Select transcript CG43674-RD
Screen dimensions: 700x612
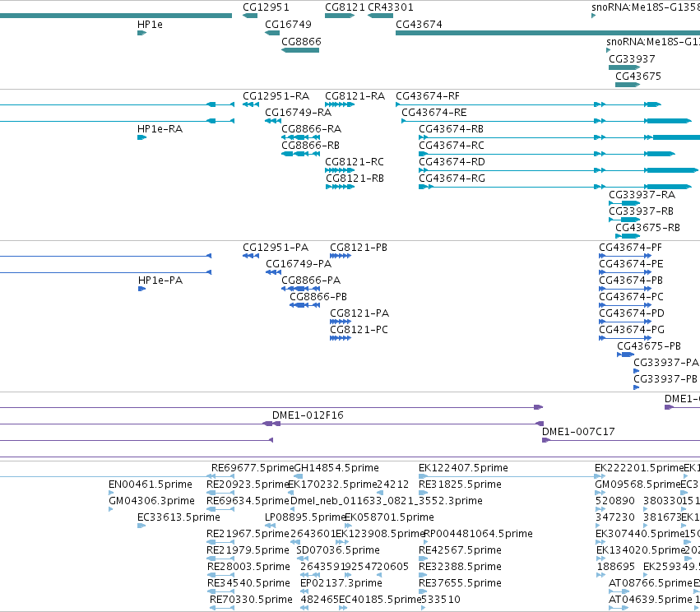452,162
